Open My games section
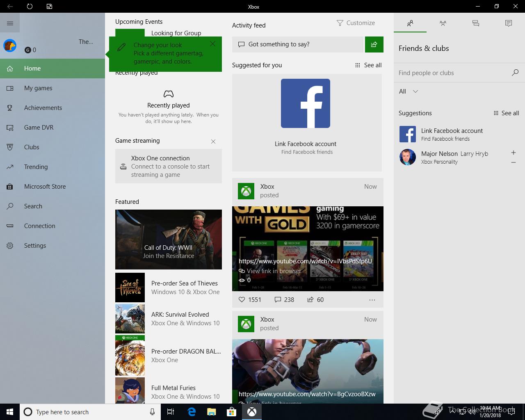525x420 pixels. [52, 88]
